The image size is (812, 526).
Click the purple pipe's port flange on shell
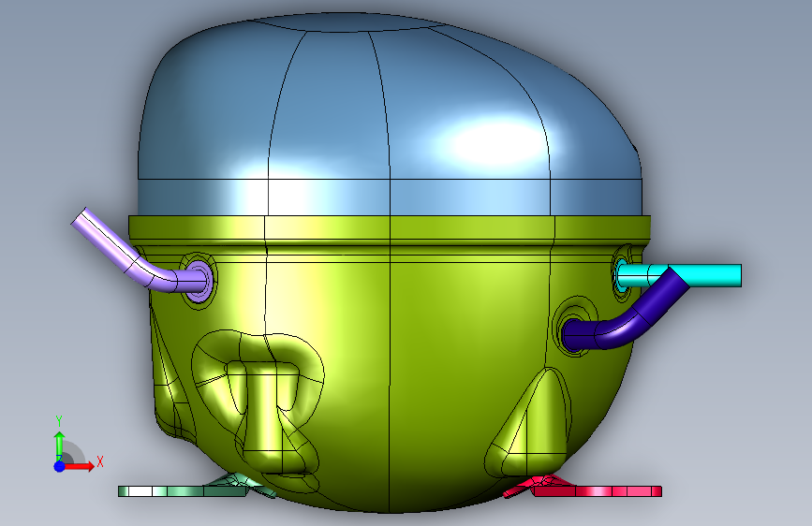coord(199,281)
